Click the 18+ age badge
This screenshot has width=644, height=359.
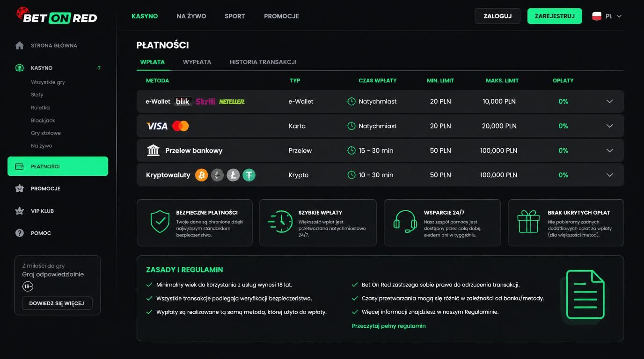(x=28, y=287)
